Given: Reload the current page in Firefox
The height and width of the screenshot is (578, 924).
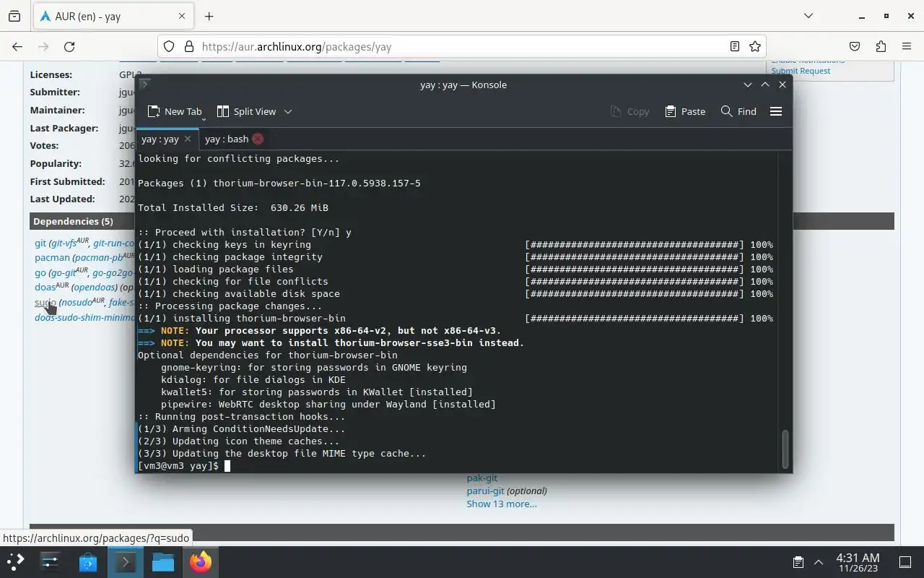Looking at the screenshot, I should (x=69, y=46).
